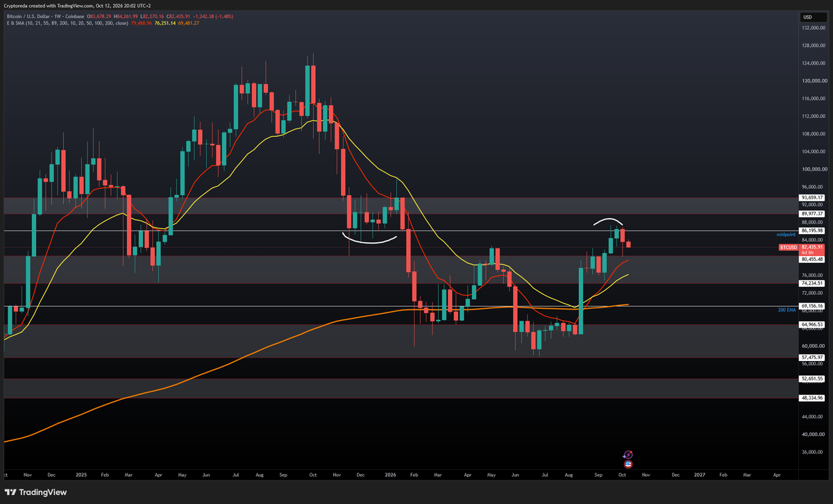The height and width of the screenshot is (504, 833).
Task: Click the 89,977.37 price level label
Action: click(812, 214)
